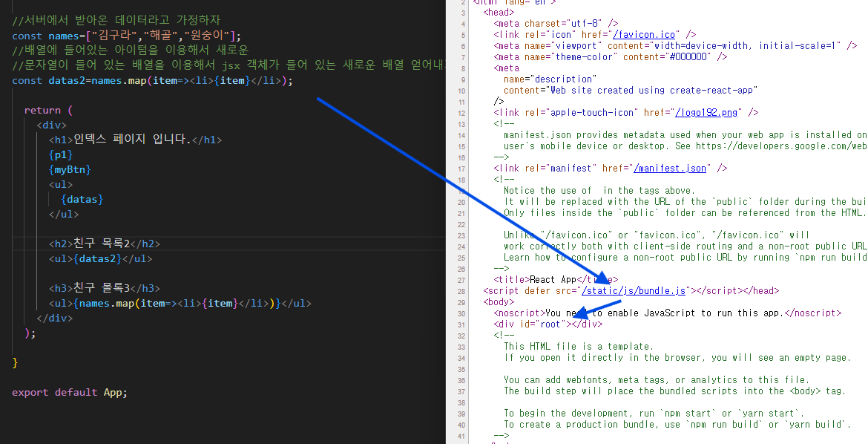Click the comment '//서버에서 받아온 데이터라고 가정하자'
868x444 pixels.
116,21
